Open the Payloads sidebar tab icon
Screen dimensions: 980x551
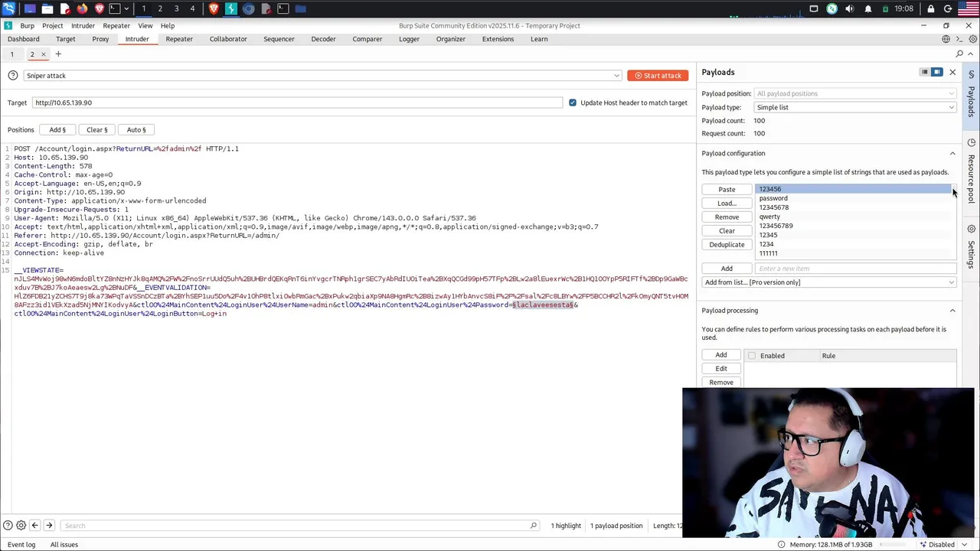pos(972,74)
